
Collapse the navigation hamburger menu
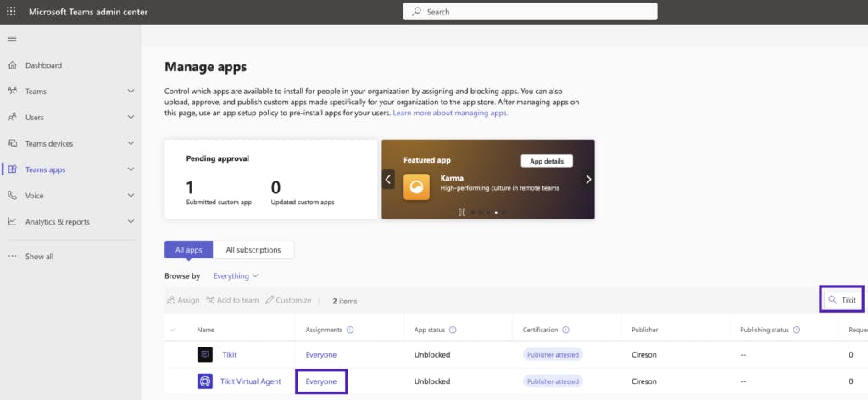click(x=12, y=38)
